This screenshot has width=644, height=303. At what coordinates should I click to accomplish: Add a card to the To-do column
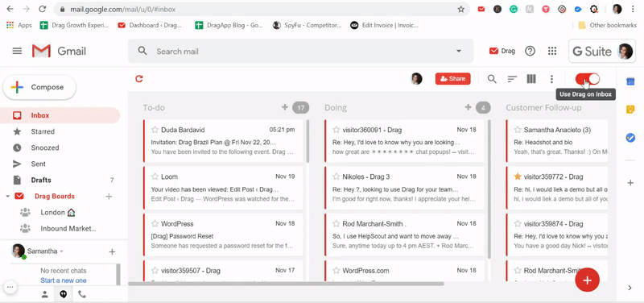(285, 107)
